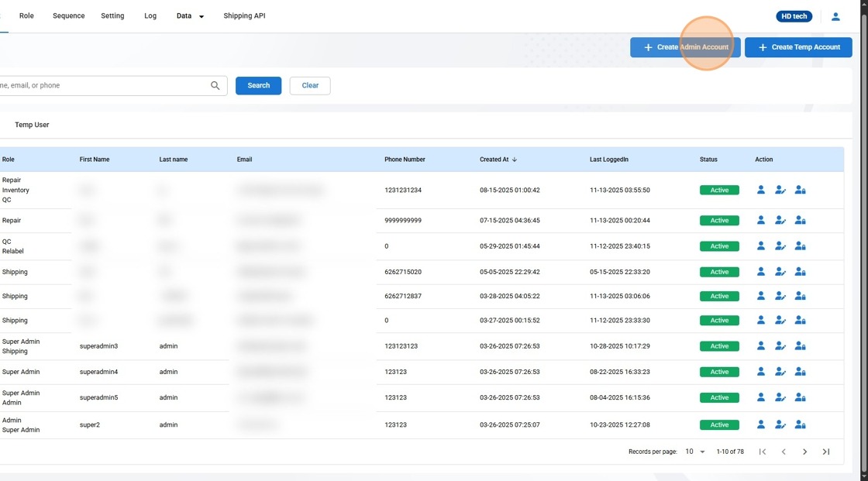
Task: Click the name, email, or phone search field
Action: [x=101, y=86]
